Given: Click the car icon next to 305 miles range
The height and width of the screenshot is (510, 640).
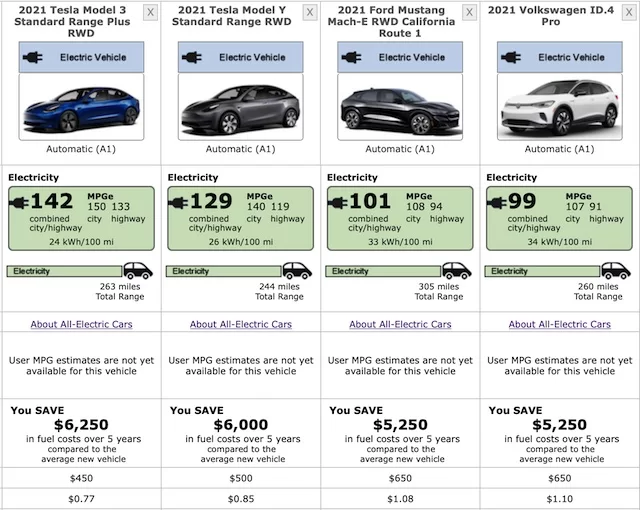Looking at the screenshot, I should [456, 271].
